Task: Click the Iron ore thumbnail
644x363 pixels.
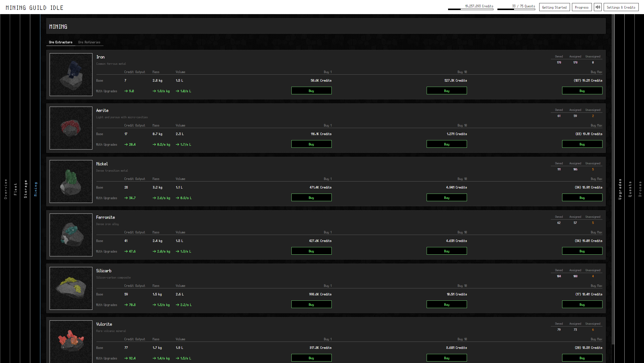Action: click(x=71, y=75)
